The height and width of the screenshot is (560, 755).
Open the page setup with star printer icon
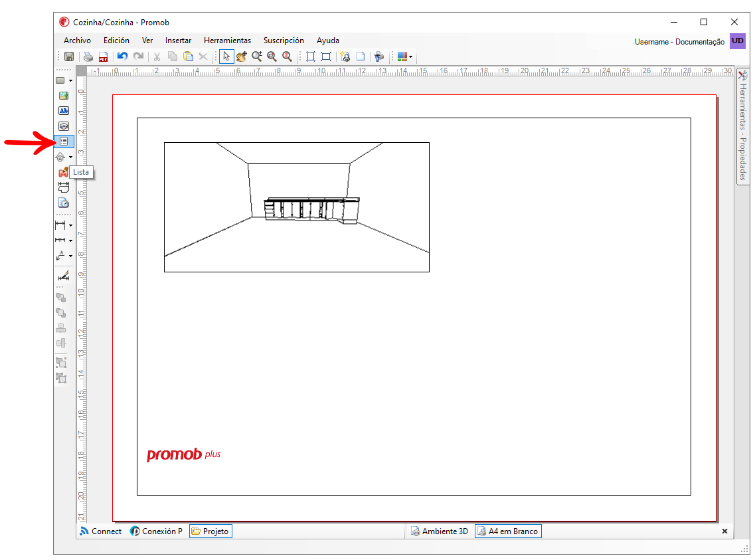345,56
